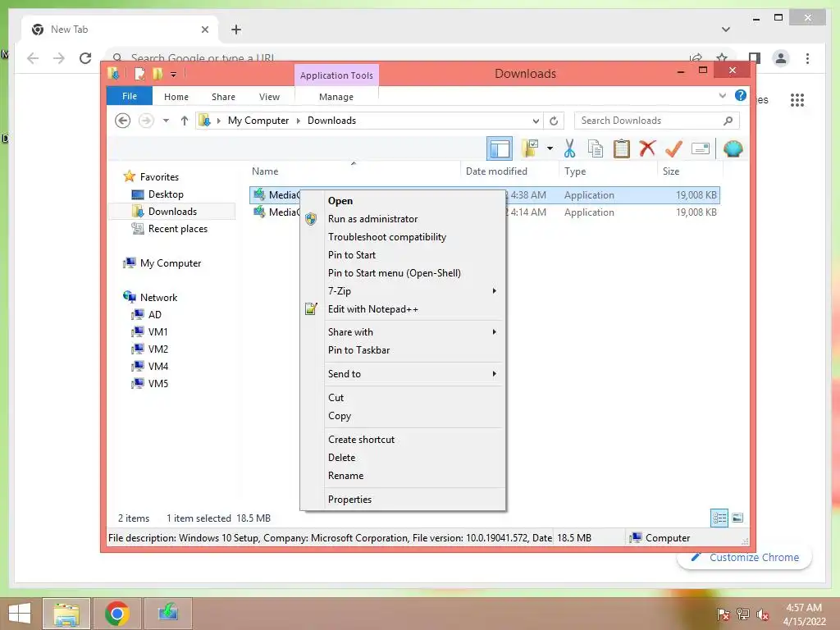840x630 pixels.
Task: Click the File Explorer taskbar icon
Action: pyautogui.click(x=66, y=614)
